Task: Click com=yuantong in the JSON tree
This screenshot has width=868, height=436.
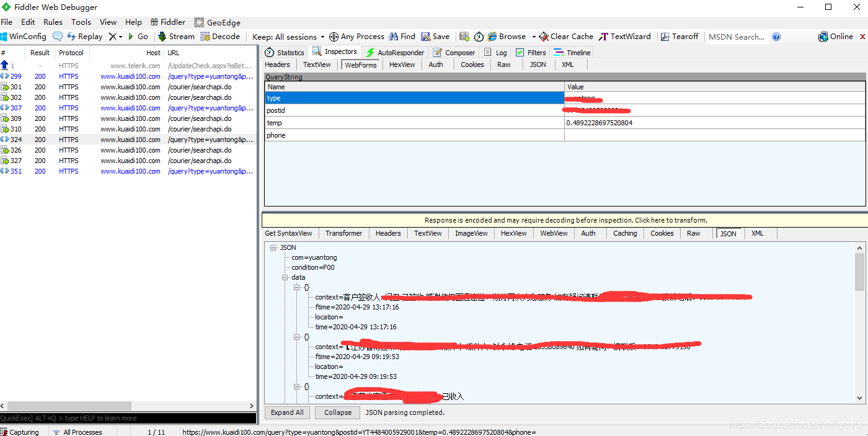Action: pyautogui.click(x=314, y=257)
